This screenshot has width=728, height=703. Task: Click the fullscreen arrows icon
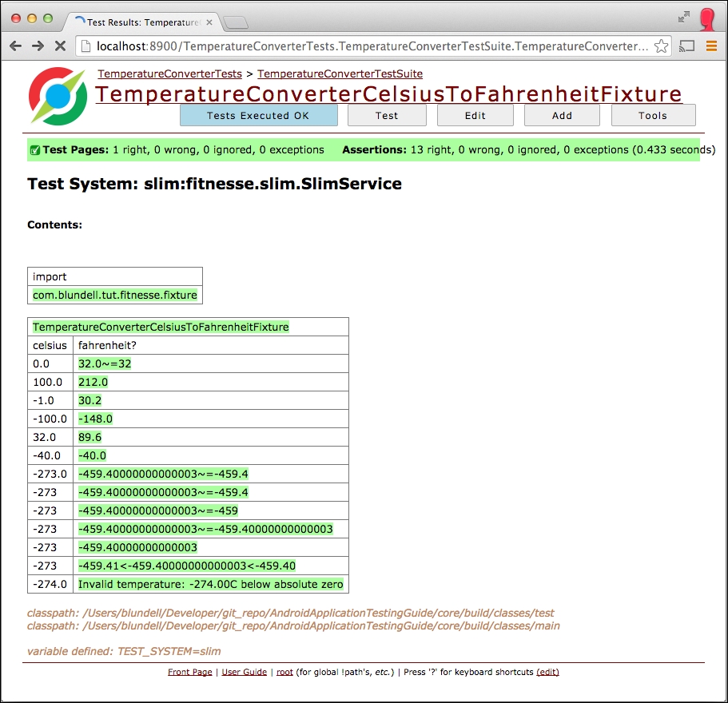[684, 17]
